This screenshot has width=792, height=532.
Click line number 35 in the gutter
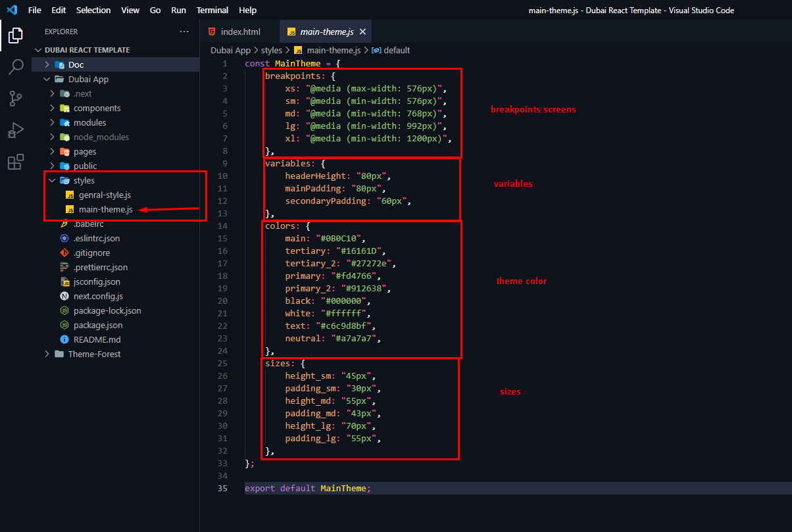[x=222, y=489]
